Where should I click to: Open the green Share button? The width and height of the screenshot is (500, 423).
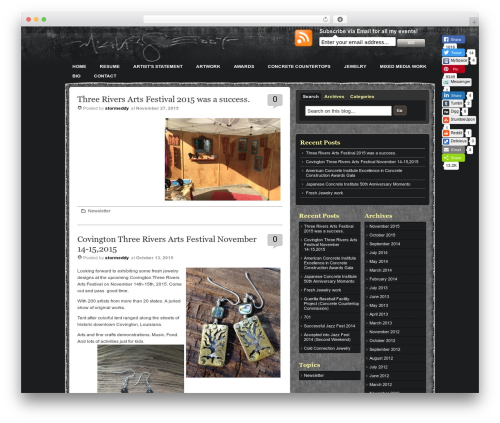(453, 158)
